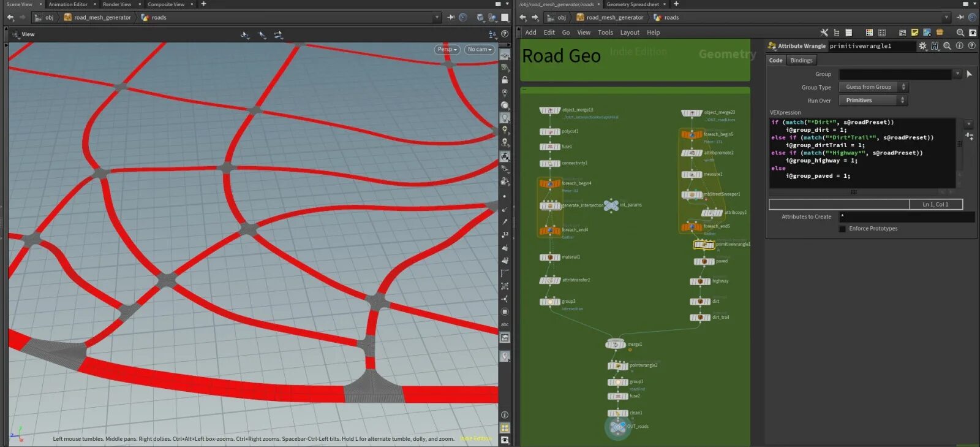
Task: Click the viewport help question-mark icon
Action: tap(505, 34)
